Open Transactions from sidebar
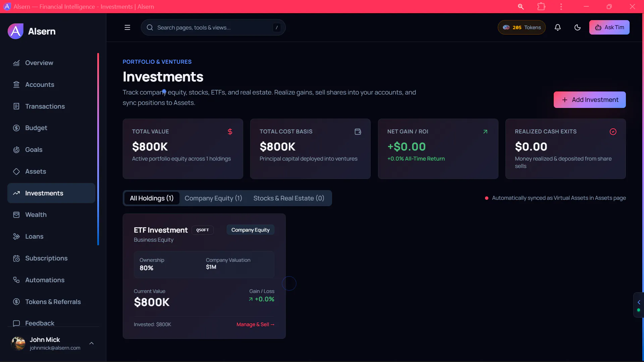The image size is (644, 362). point(51,106)
